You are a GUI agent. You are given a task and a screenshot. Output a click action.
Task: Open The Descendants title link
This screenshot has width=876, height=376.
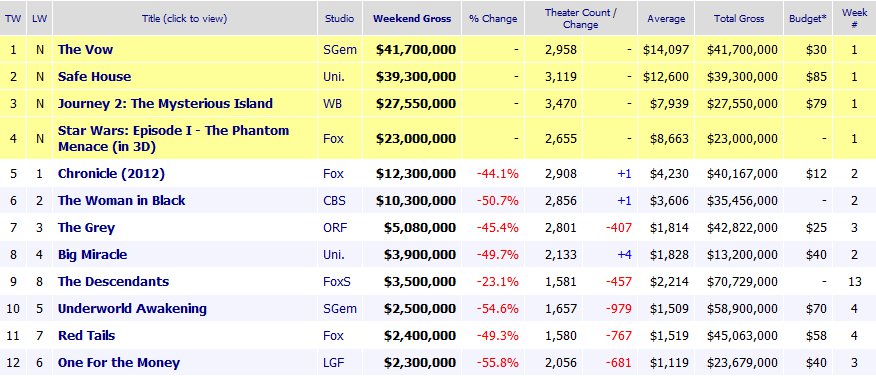point(113,281)
